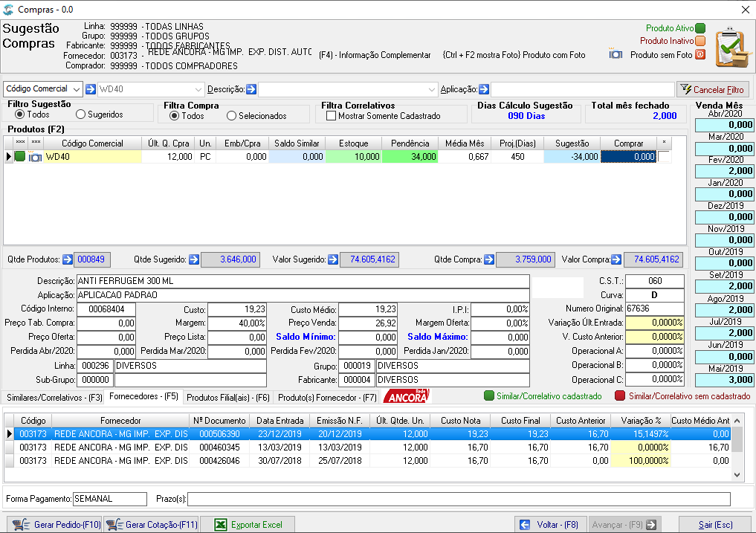Click the green Similar/Correlativo cadastrado legend icon
756x533 pixels.
pyautogui.click(x=489, y=396)
